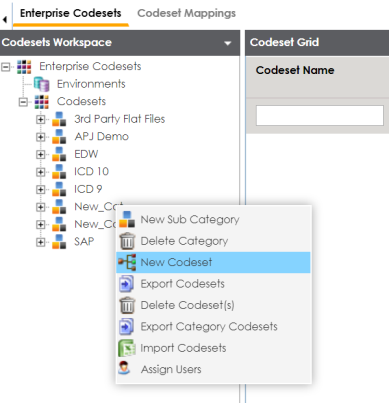This screenshot has height=403, width=389.
Task: Expand the APJ Demo node
Action: click(x=41, y=137)
